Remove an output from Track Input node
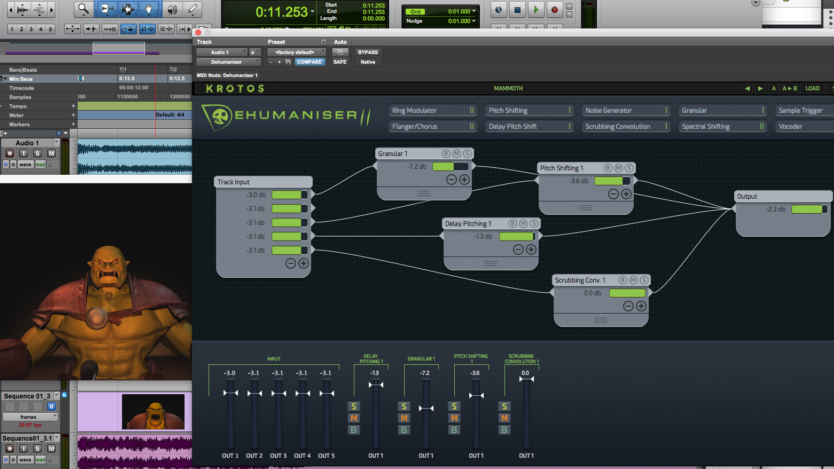Viewport: 834px width, 469px height. point(290,263)
